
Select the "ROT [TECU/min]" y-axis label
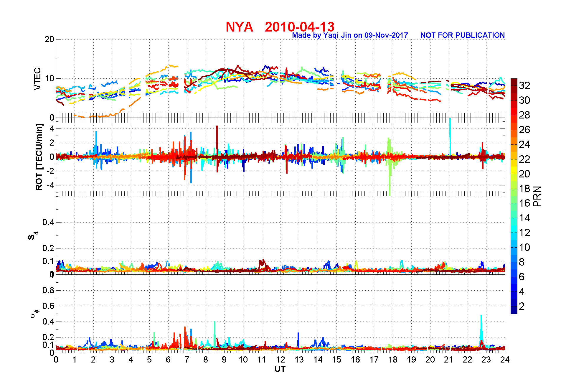click(39, 157)
